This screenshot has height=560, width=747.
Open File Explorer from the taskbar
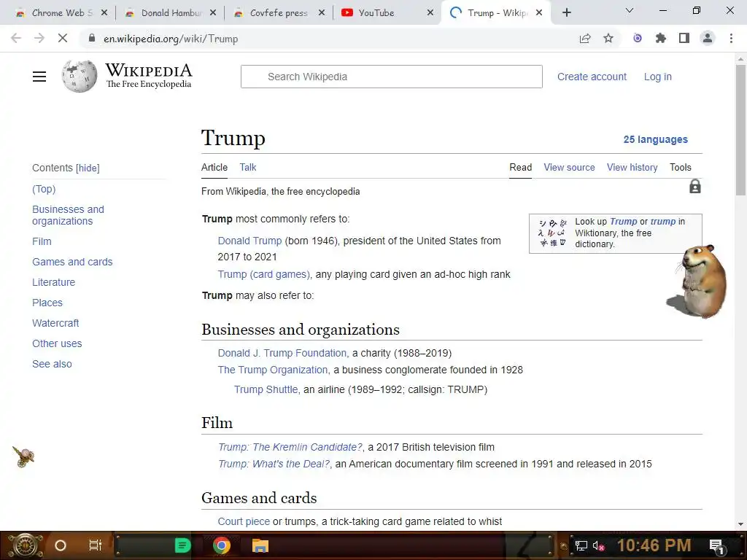click(260, 545)
